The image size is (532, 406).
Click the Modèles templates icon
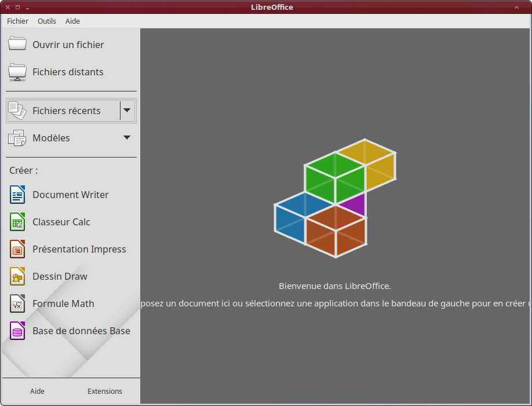pos(17,138)
